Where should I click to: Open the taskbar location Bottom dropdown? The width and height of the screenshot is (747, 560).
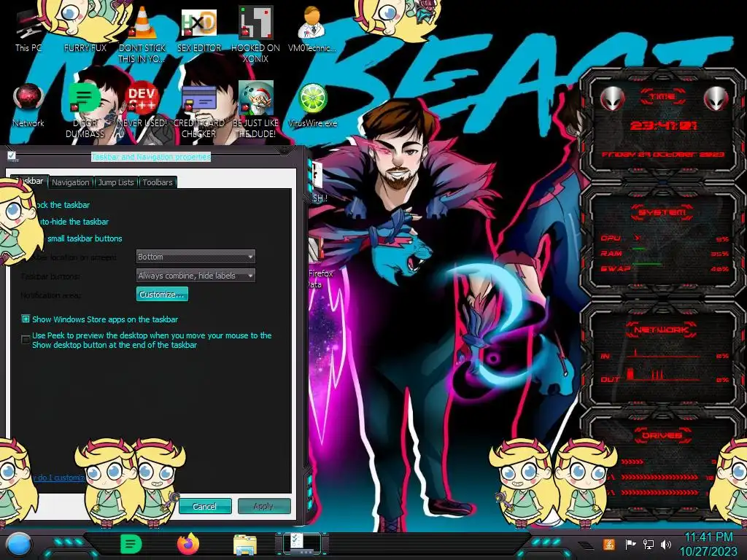196,257
